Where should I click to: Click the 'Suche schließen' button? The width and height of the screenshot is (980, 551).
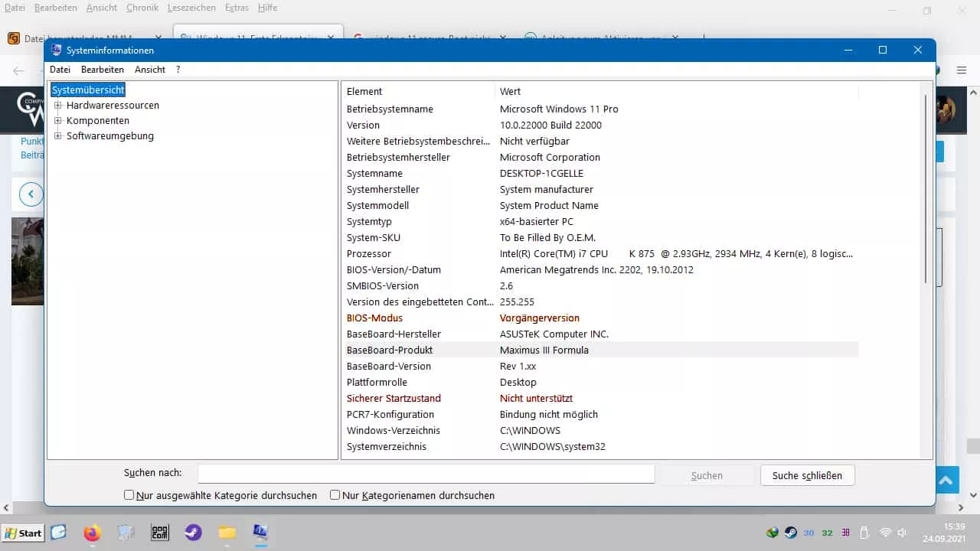coord(807,475)
